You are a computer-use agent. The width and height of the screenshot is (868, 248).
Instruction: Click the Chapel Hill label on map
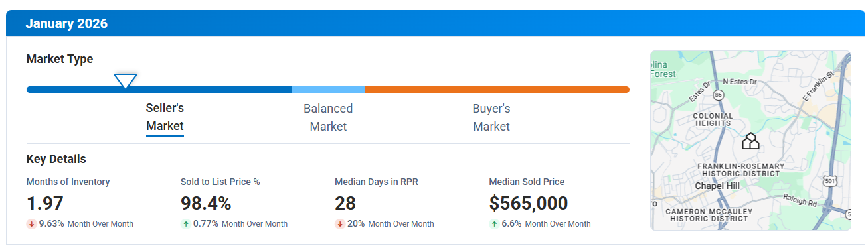717,186
